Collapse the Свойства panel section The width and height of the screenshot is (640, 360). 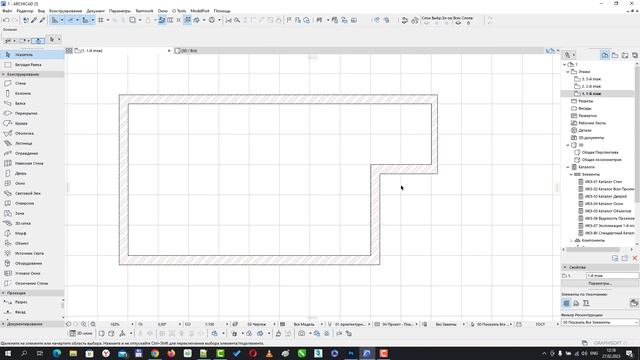click(565, 267)
